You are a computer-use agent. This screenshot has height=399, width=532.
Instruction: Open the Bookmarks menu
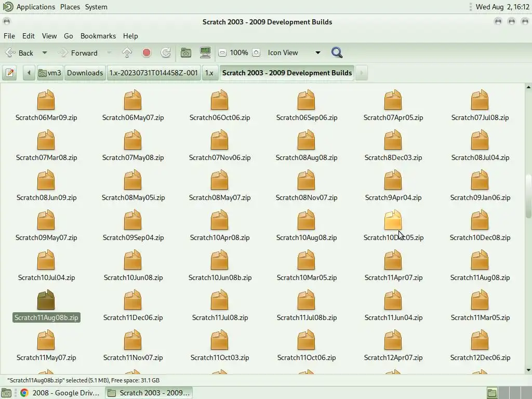click(98, 36)
